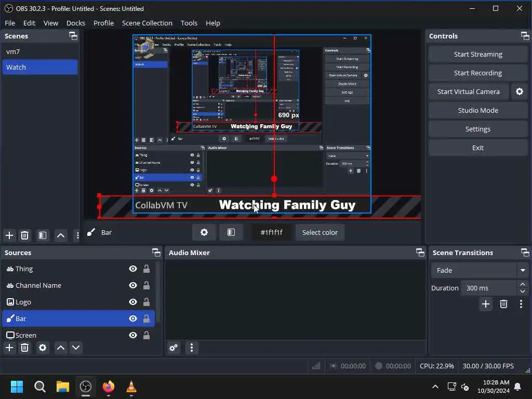
Task: Open the File menu
Action: [x=10, y=23]
